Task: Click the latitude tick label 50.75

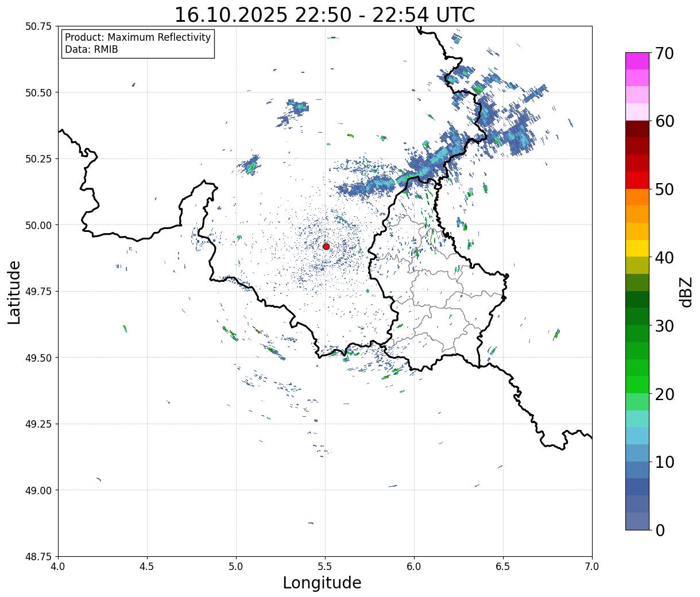Action: tap(38, 26)
